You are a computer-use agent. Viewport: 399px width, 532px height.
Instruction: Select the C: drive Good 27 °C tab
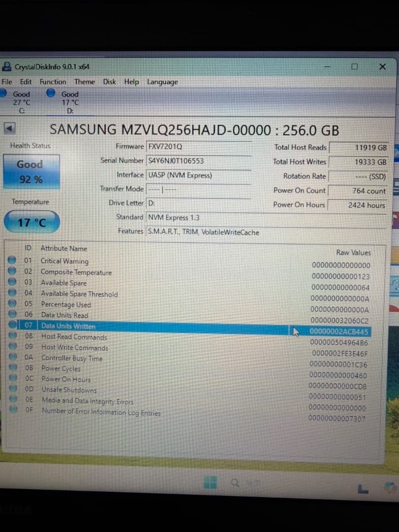click(17, 102)
